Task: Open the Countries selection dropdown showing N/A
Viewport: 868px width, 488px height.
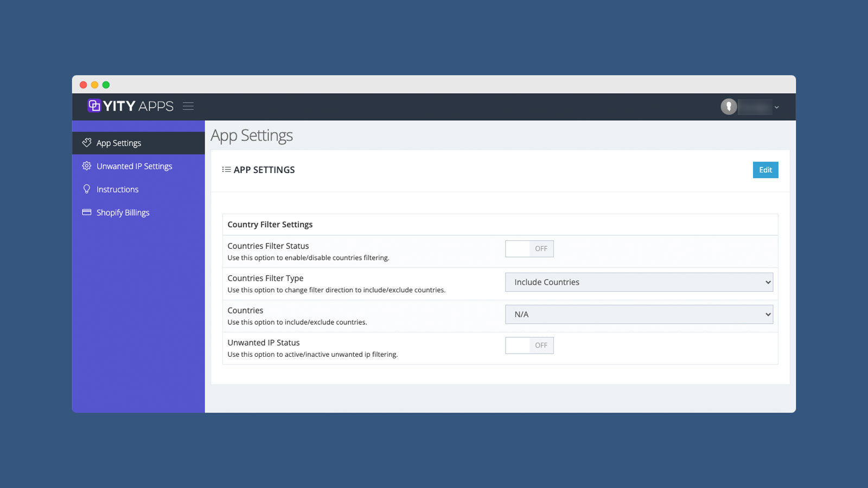Action: pyautogui.click(x=639, y=314)
